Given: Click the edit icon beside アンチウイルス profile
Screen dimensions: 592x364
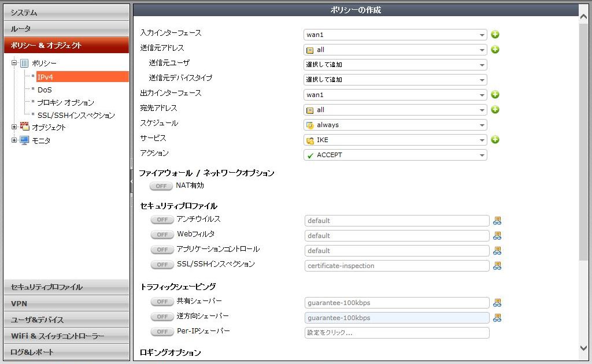Looking at the screenshot, I should point(497,221).
